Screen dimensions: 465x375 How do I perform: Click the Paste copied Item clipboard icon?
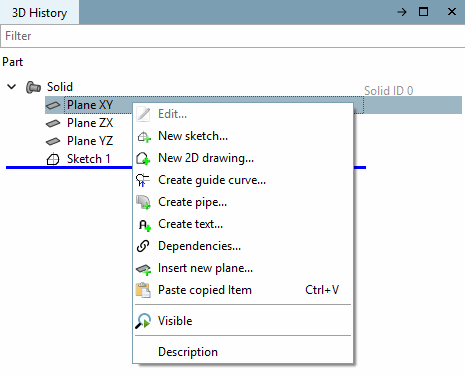(143, 290)
